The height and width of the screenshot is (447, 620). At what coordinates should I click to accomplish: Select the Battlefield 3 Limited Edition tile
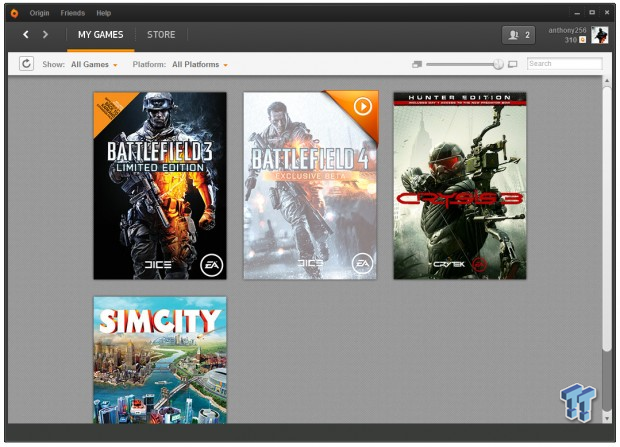coord(160,186)
